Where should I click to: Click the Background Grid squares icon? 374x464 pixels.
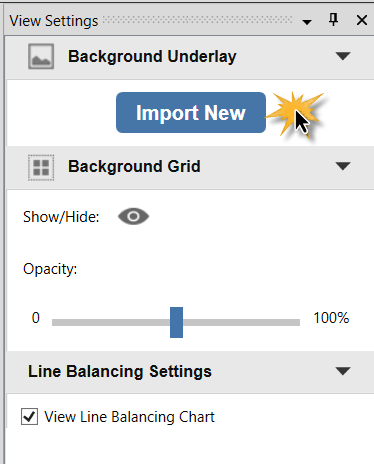41,167
